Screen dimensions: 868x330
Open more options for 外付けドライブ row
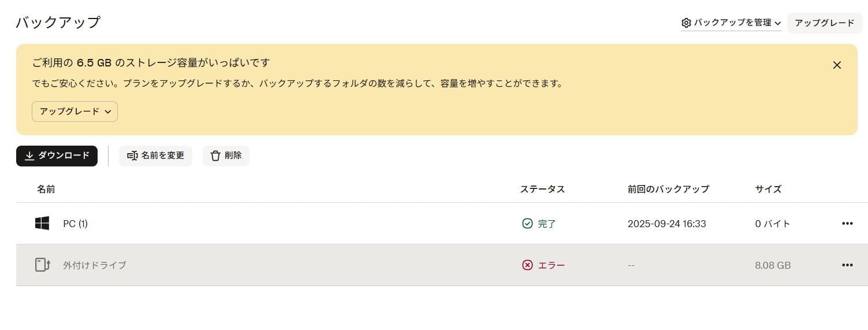(847, 265)
